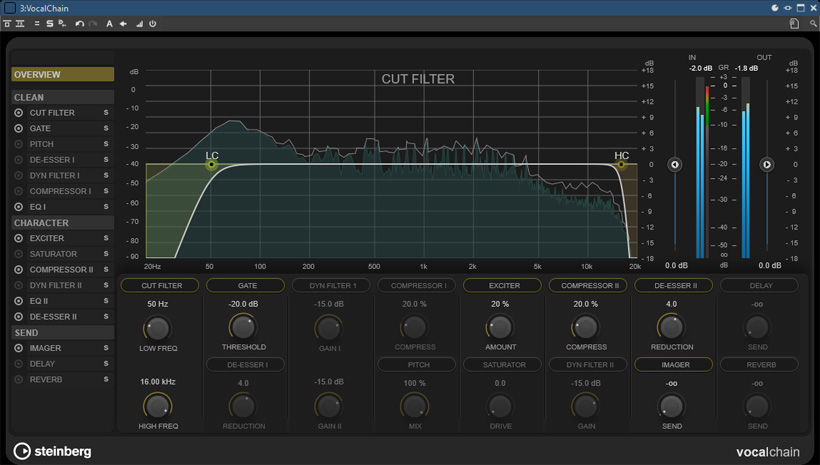Click the A icon in the plugin toolbar

click(x=109, y=24)
